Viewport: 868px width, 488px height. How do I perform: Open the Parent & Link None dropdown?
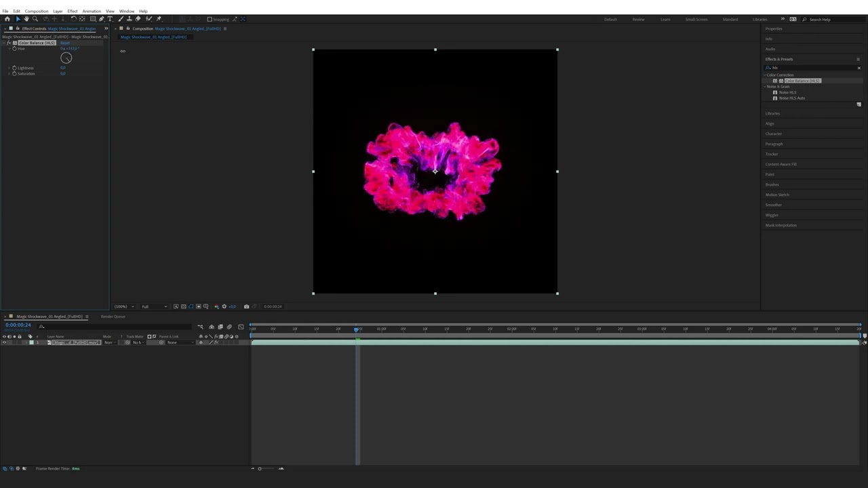180,342
